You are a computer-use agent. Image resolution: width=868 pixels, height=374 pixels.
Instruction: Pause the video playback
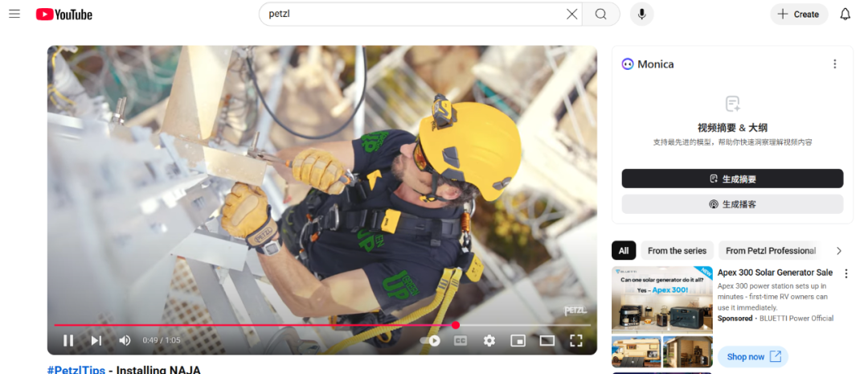68,340
